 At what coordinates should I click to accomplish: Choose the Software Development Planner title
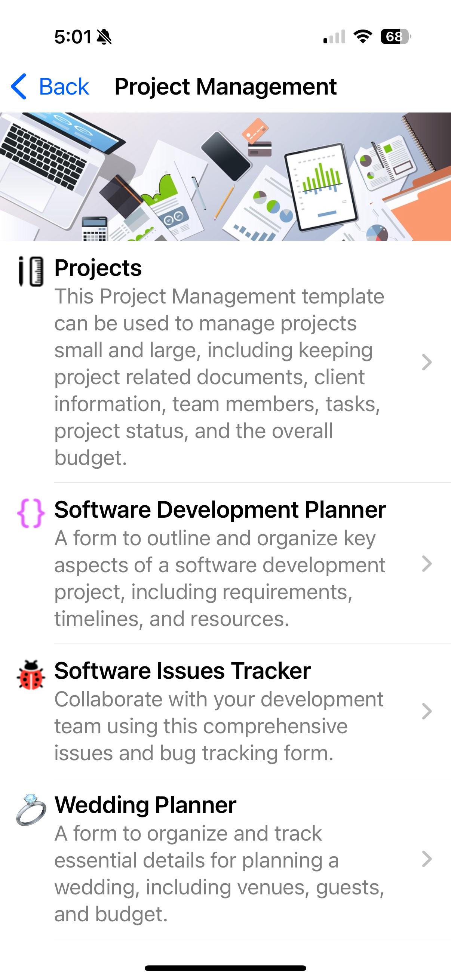(x=220, y=509)
